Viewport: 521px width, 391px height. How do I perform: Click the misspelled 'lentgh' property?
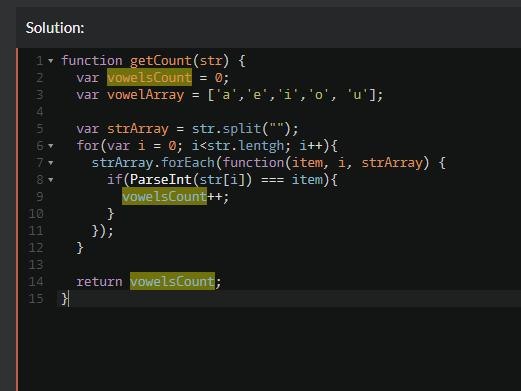click(262, 146)
